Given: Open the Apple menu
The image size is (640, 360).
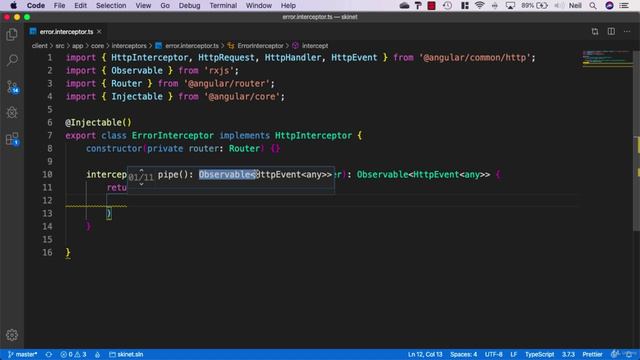Looking at the screenshot, I should pyautogui.click(x=13, y=5).
